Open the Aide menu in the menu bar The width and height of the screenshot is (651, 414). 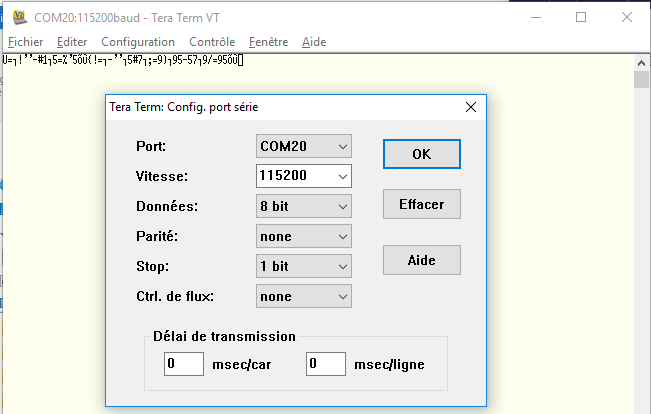click(314, 42)
